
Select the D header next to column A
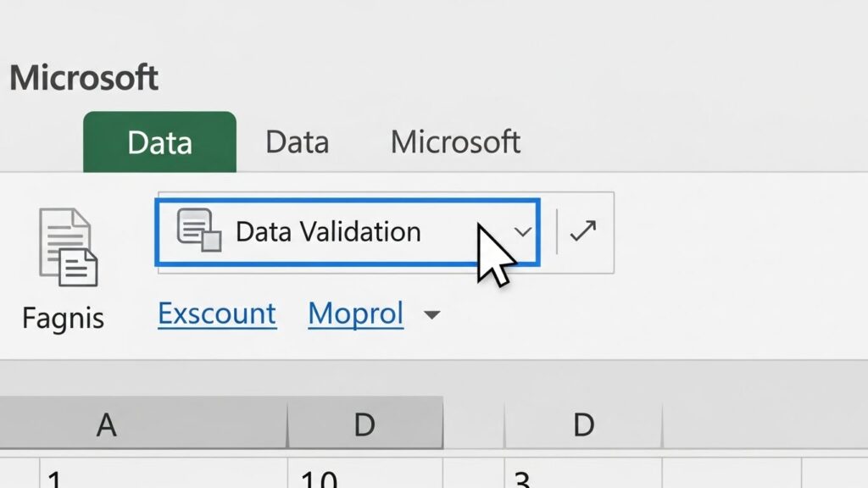click(x=364, y=424)
